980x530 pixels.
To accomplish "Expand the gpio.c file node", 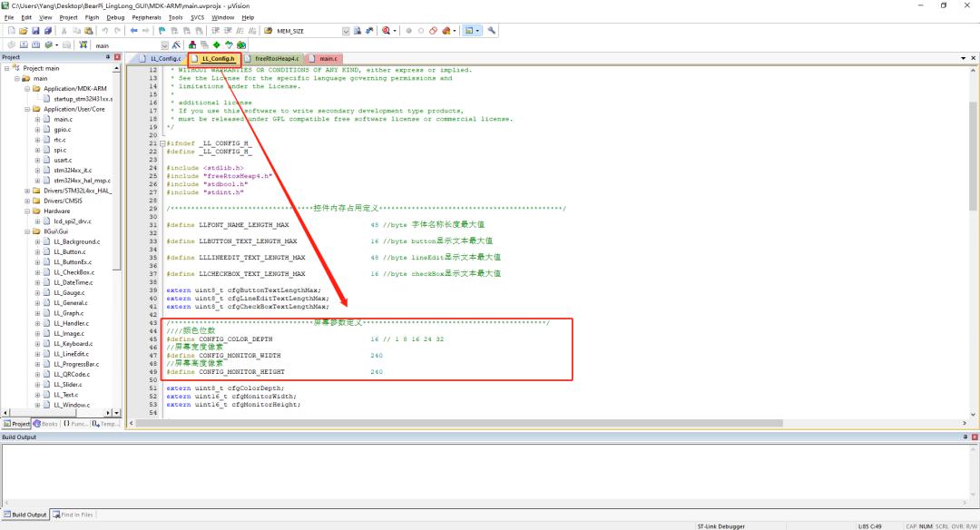I will [x=37, y=130].
